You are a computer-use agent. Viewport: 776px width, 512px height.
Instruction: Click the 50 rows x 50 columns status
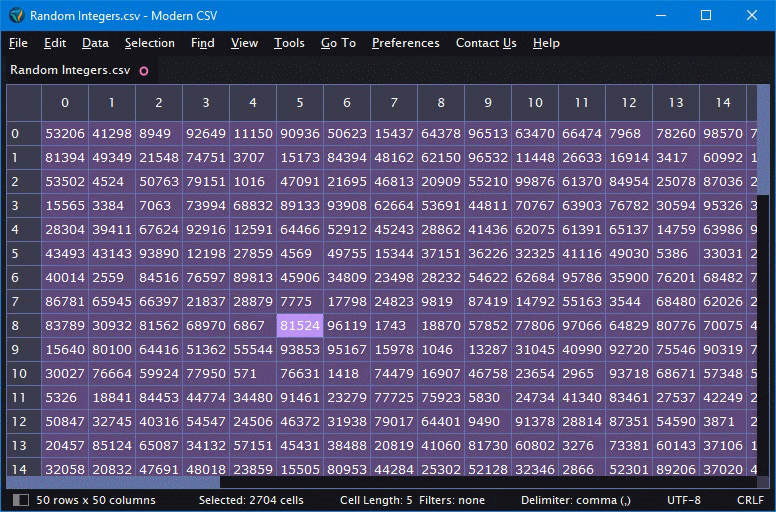(x=96, y=500)
